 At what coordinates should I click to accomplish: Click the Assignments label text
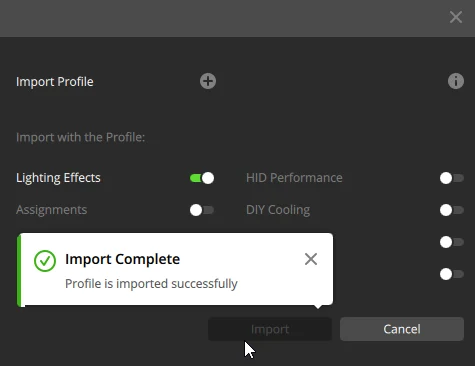pyautogui.click(x=52, y=210)
